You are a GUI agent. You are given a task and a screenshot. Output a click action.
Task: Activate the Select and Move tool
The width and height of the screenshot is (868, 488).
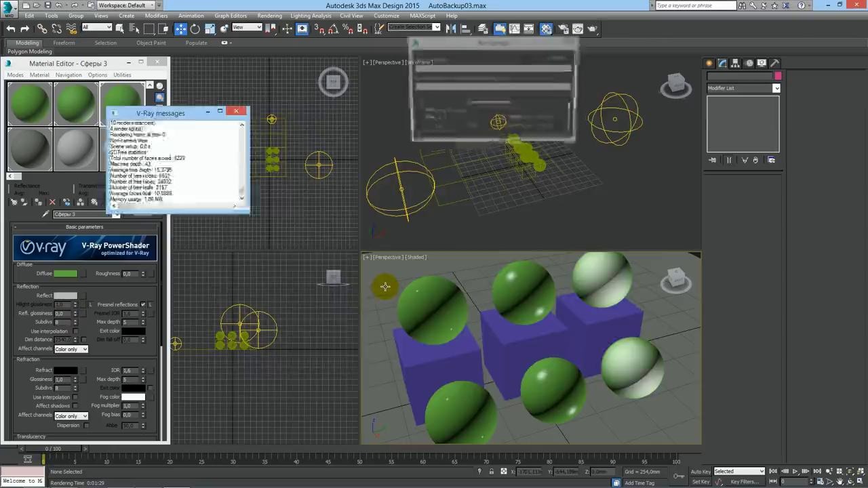click(180, 28)
